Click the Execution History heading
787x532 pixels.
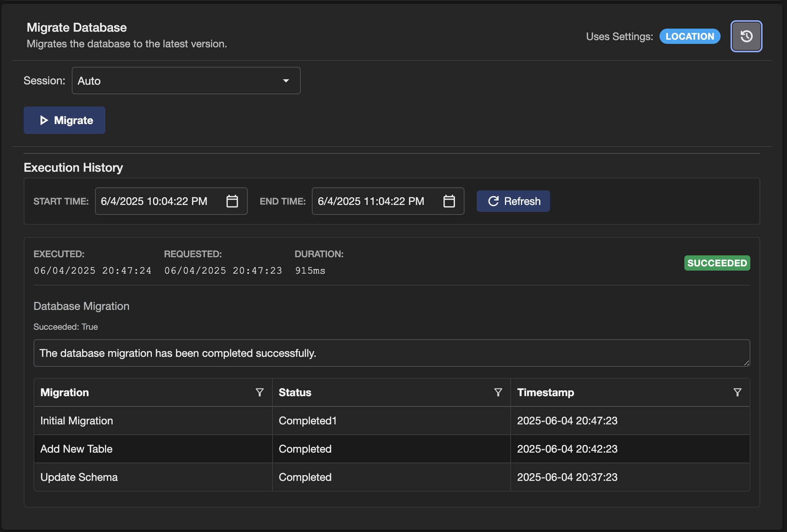pos(73,168)
